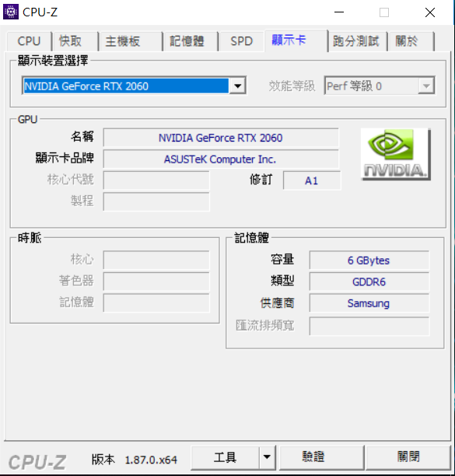Click the empty 製程 field
The width and height of the screenshot is (455, 476).
tap(156, 202)
